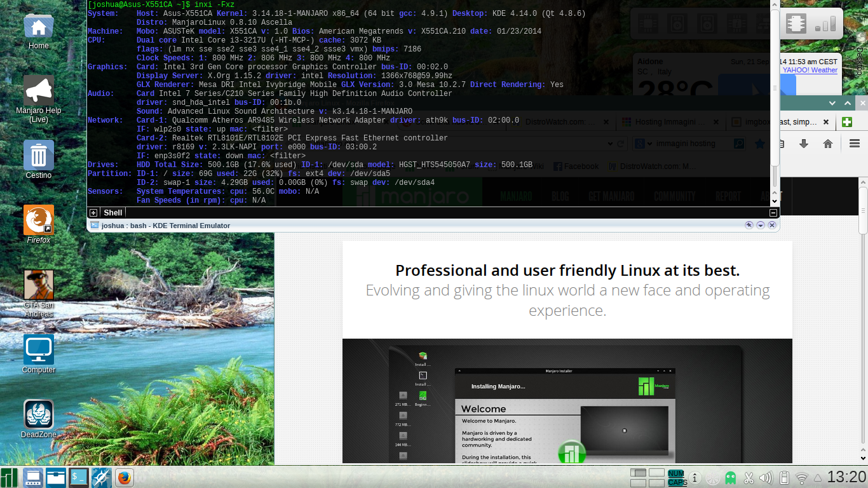
Task: Click the signal bars widget icon
Action: tap(825, 24)
